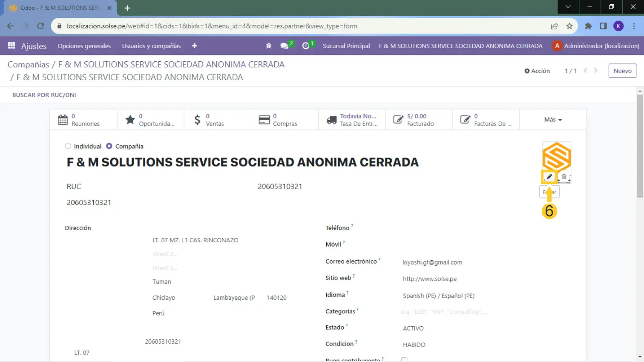Open Chrome profile avatar K
Image resolution: width=644 pixels, height=362 pixels.
click(x=618, y=26)
